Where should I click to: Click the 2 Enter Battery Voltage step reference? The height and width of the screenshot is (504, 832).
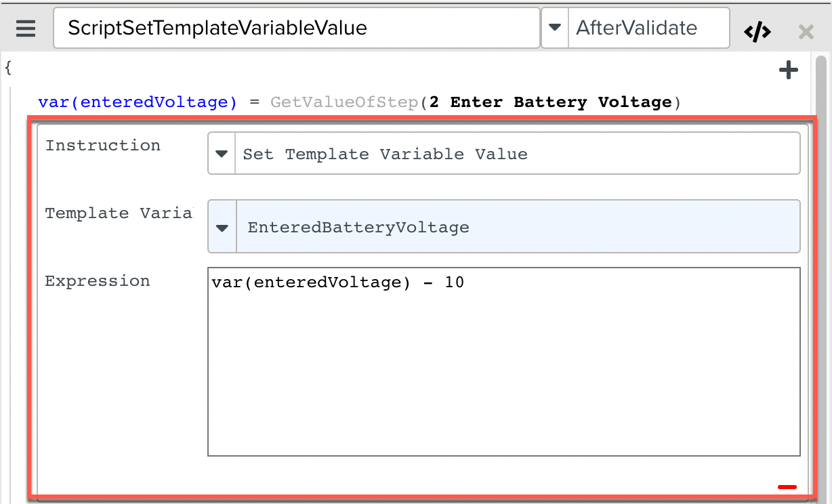click(x=550, y=102)
